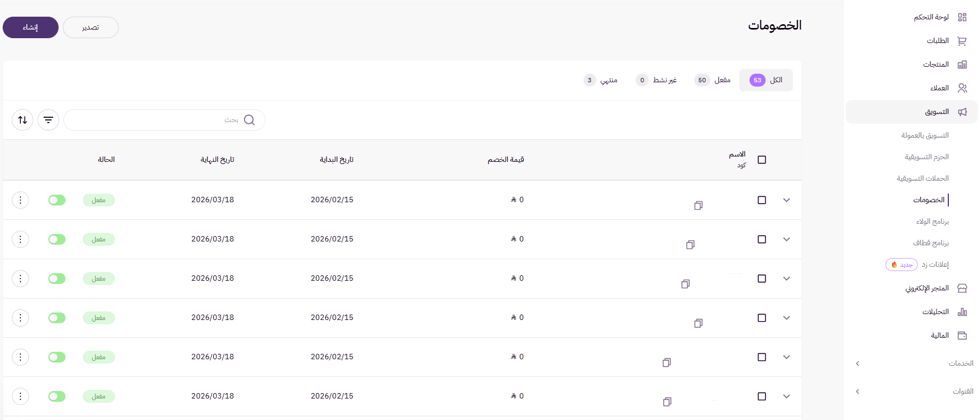Open التحليلات in the sidebar
The height and width of the screenshot is (420, 980).
pos(936,312)
